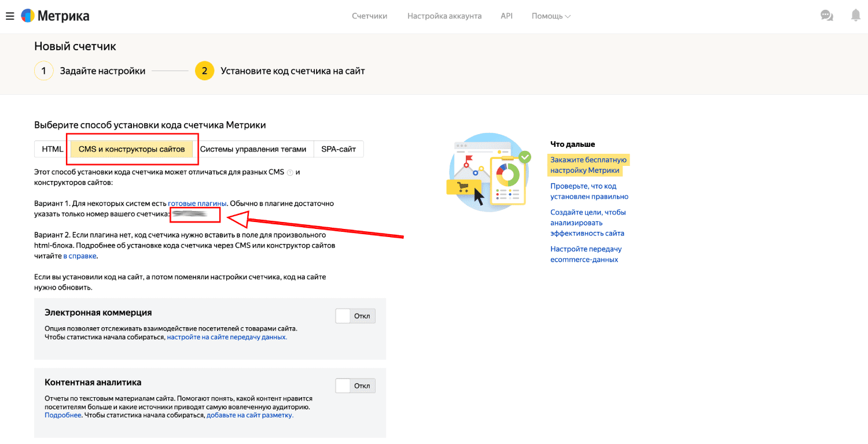Follow the настройте на сайте передачу данных link
Viewport: 868px width, 444px height.
tap(227, 337)
